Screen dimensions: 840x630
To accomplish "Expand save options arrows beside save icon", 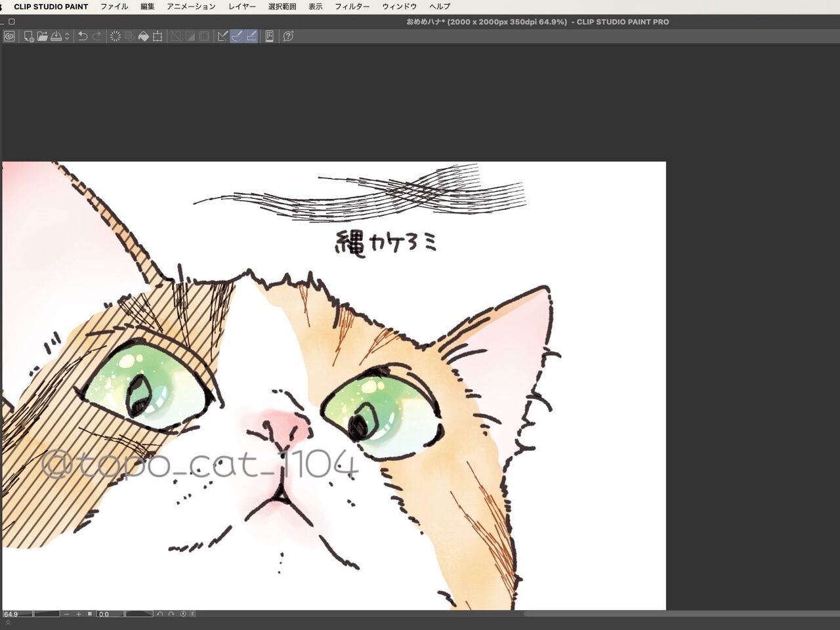I will 67,36.
